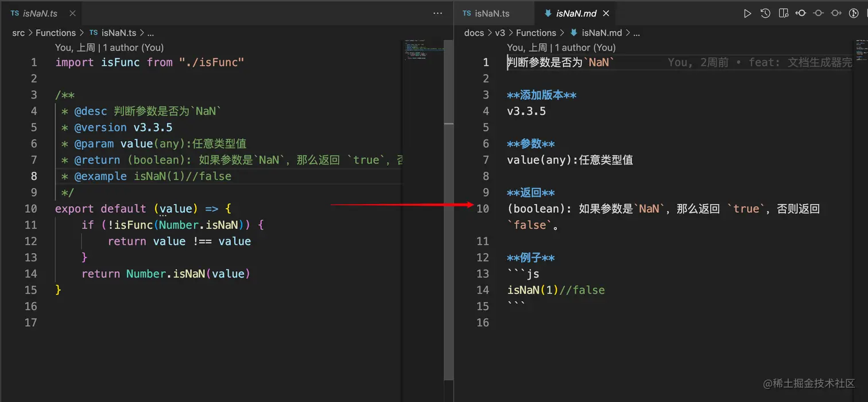Click the '**添加版本**' heading in isNaN.md
Viewport: 868px width, 402px height.
click(x=542, y=95)
